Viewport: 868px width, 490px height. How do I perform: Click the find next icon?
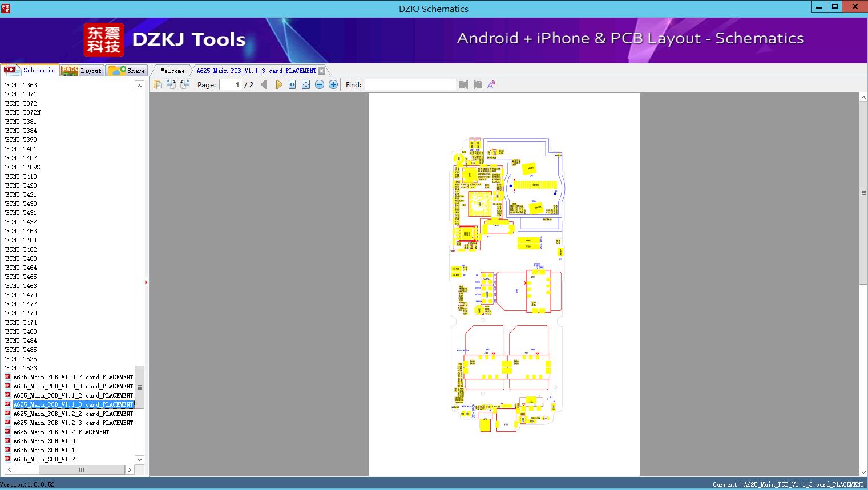(478, 84)
